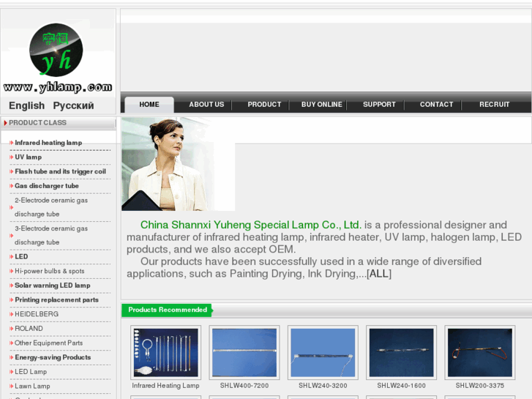Click arrow bullet beside Solar warning LED lamp

pyautogui.click(x=12, y=286)
